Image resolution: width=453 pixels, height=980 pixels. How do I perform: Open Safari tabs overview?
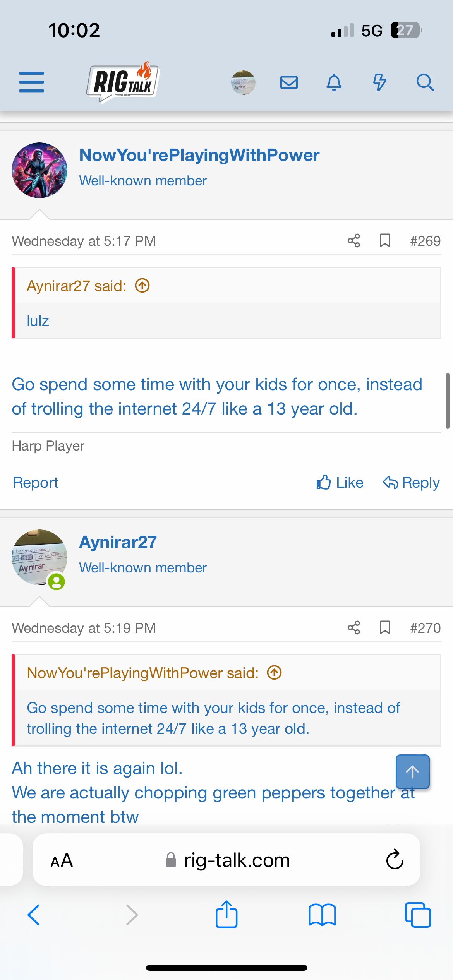(x=418, y=915)
